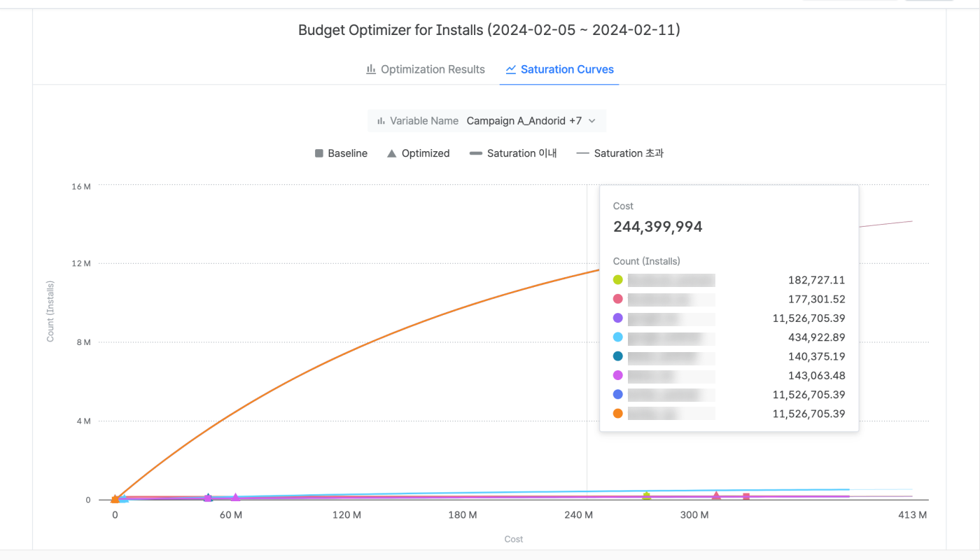Click the yellow-green dot in the tooltip
980x560 pixels.
[618, 280]
